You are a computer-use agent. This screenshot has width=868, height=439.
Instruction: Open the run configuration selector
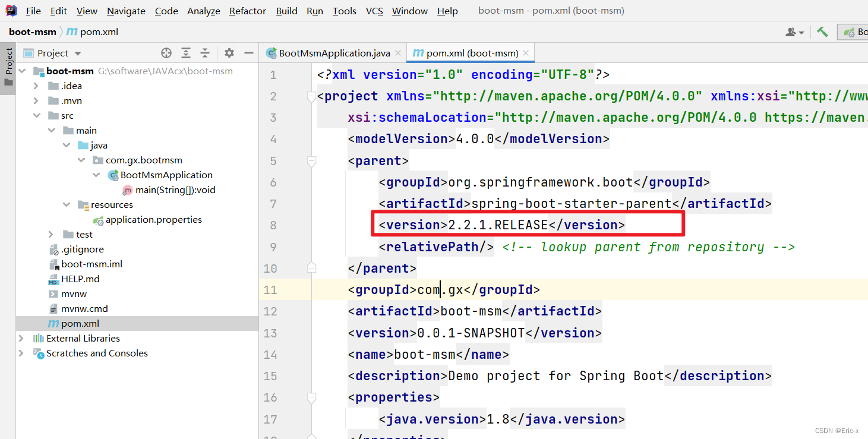coord(853,32)
